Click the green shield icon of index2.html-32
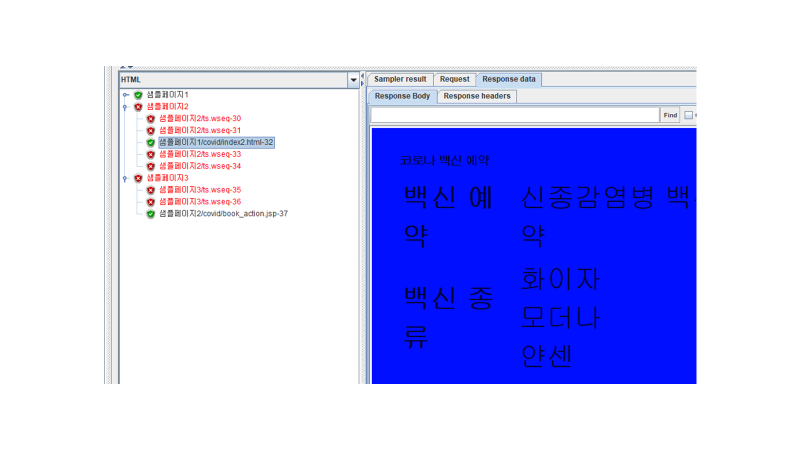 point(151,142)
